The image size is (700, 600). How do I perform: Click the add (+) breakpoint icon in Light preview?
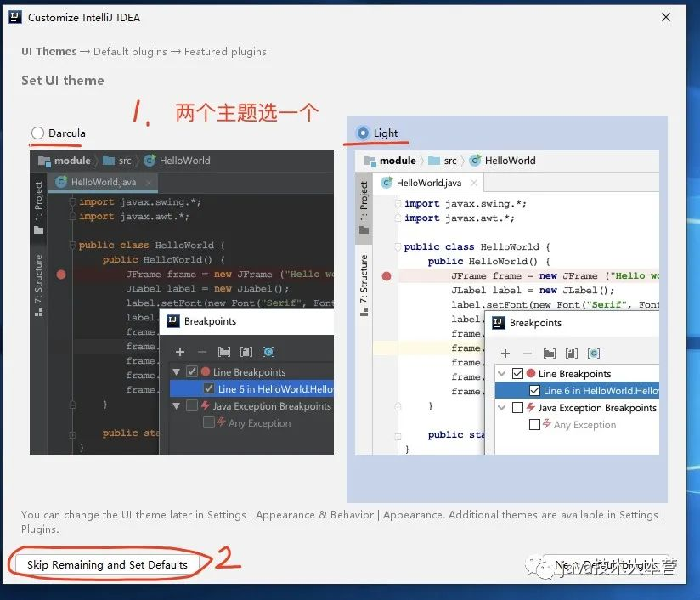coord(505,354)
